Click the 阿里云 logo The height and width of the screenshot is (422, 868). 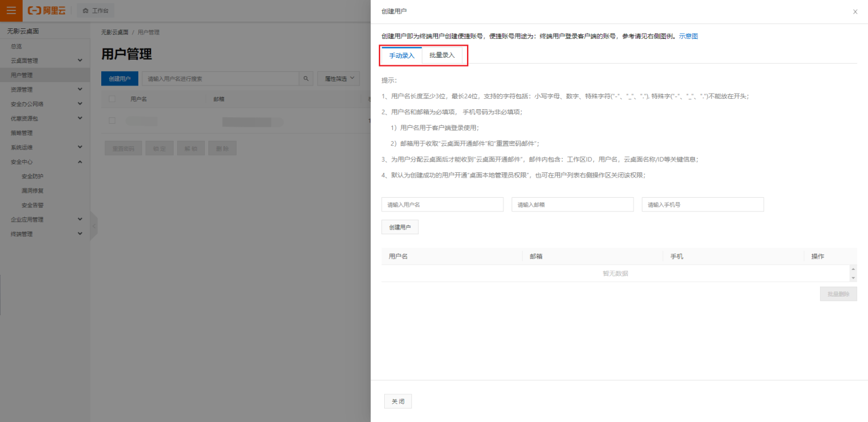pyautogui.click(x=46, y=10)
